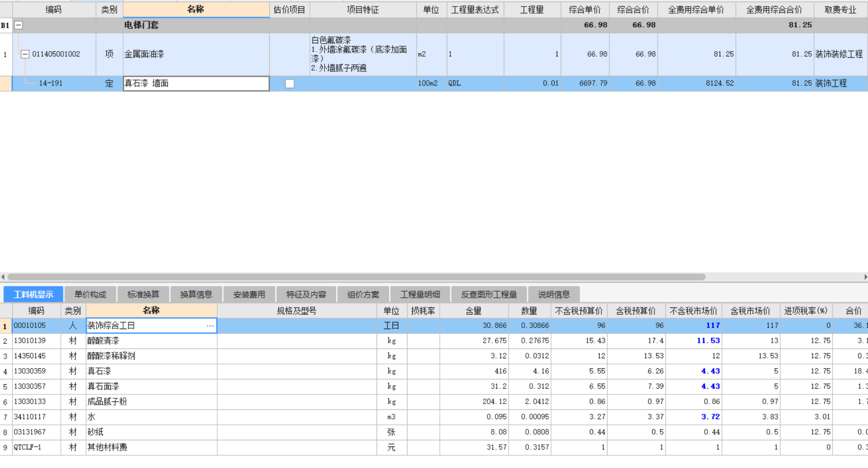
Task: Click 含税市场价 13.53 cell
Action: [x=751, y=356]
